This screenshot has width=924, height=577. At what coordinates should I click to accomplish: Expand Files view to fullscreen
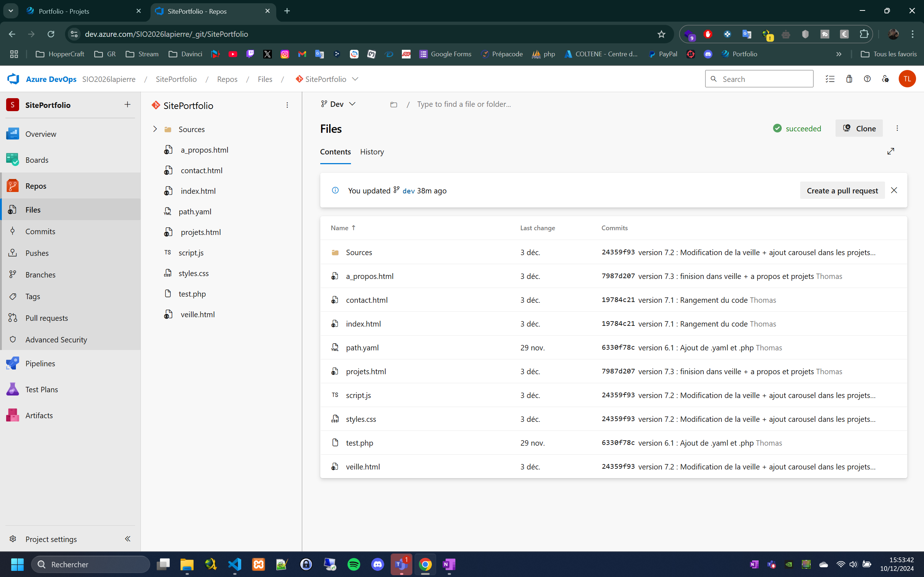891,151
